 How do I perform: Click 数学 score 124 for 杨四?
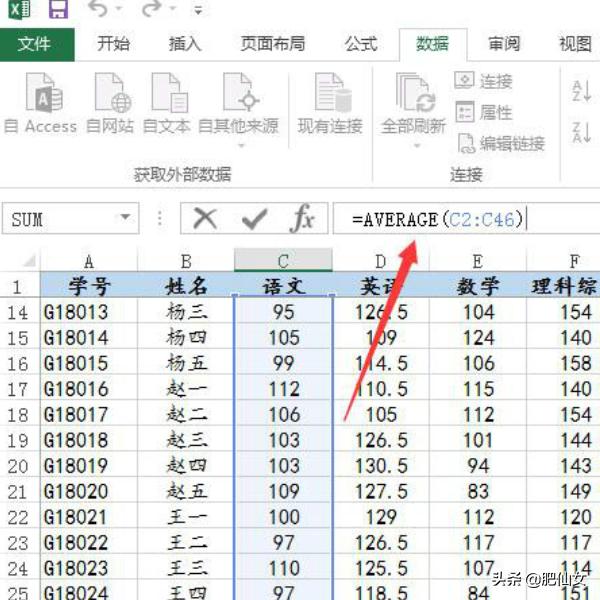[x=478, y=338]
